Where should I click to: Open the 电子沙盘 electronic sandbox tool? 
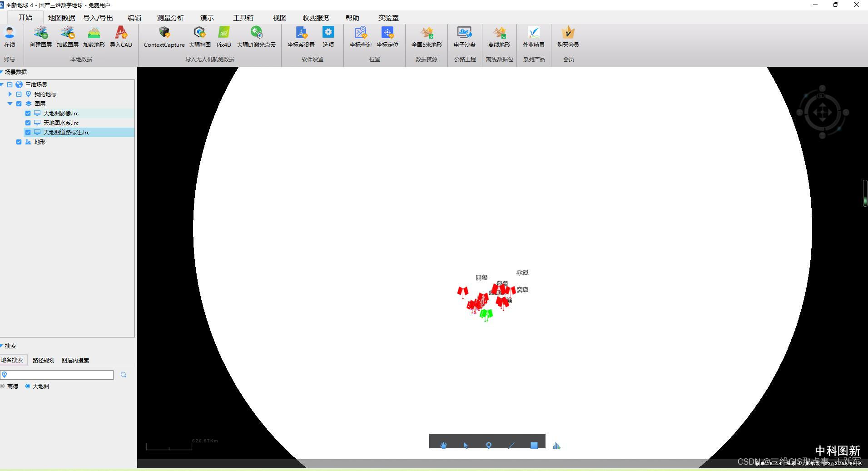point(465,33)
